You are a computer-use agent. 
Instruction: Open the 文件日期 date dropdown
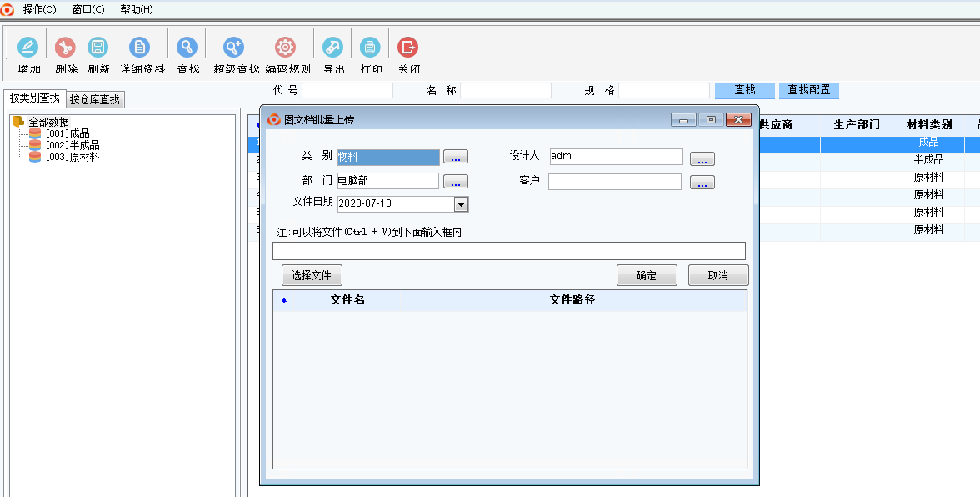(x=461, y=204)
